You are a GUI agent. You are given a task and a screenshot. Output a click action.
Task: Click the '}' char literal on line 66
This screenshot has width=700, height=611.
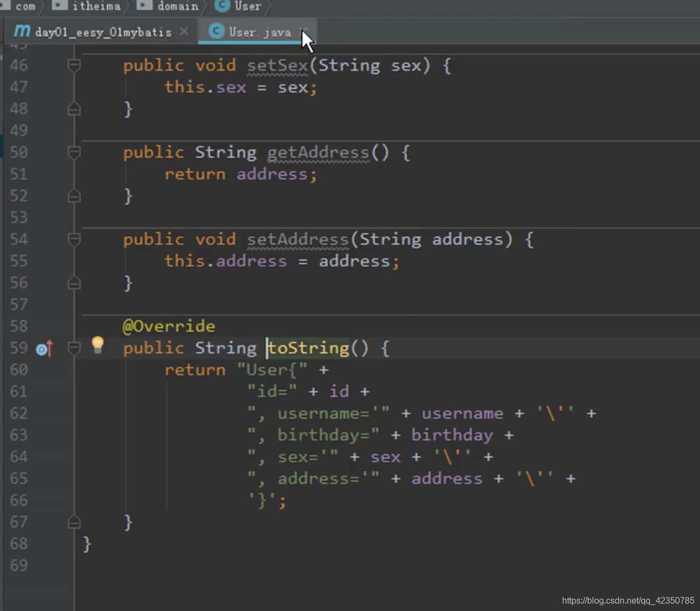262,500
